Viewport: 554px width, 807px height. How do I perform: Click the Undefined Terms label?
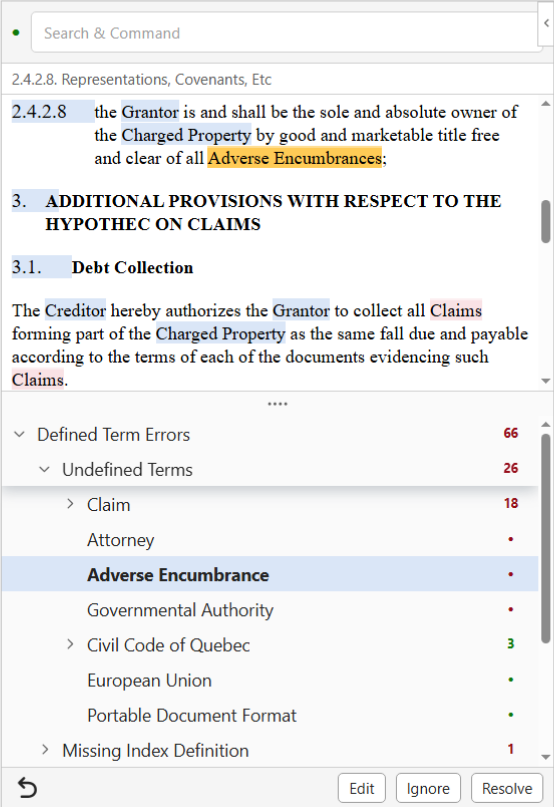(x=127, y=469)
